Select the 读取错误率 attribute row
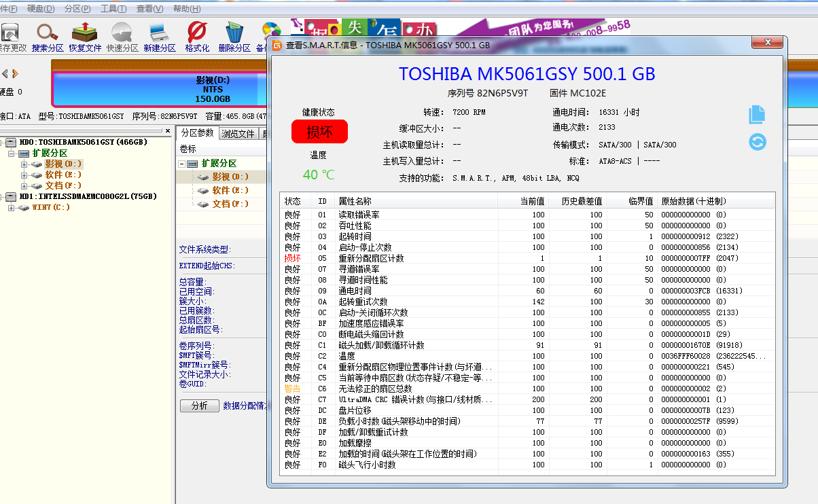Image resolution: width=818 pixels, height=504 pixels. [x=527, y=215]
